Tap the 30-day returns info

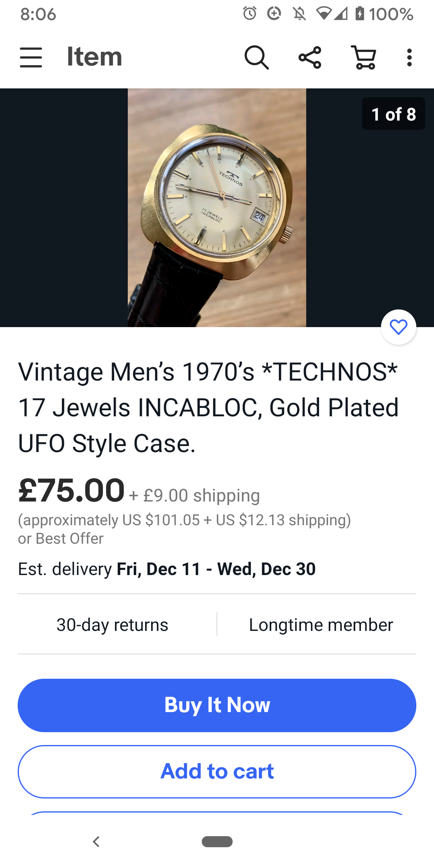coord(113,625)
